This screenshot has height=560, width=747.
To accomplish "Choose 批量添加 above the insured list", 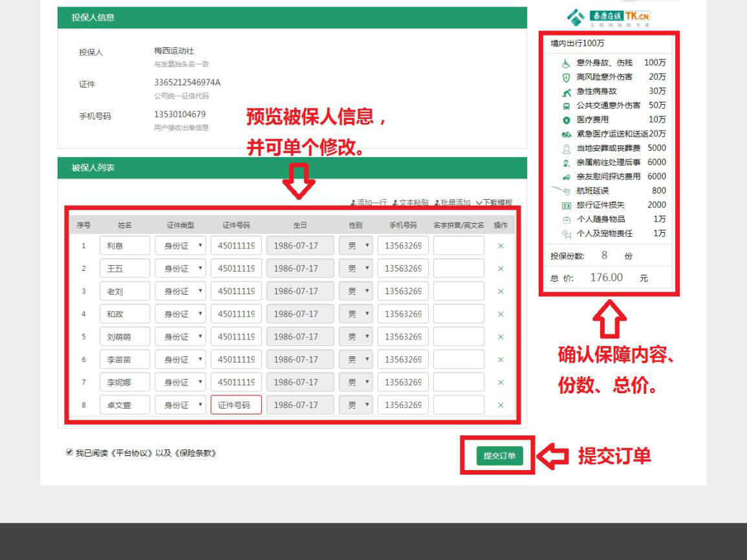I will [x=453, y=202].
